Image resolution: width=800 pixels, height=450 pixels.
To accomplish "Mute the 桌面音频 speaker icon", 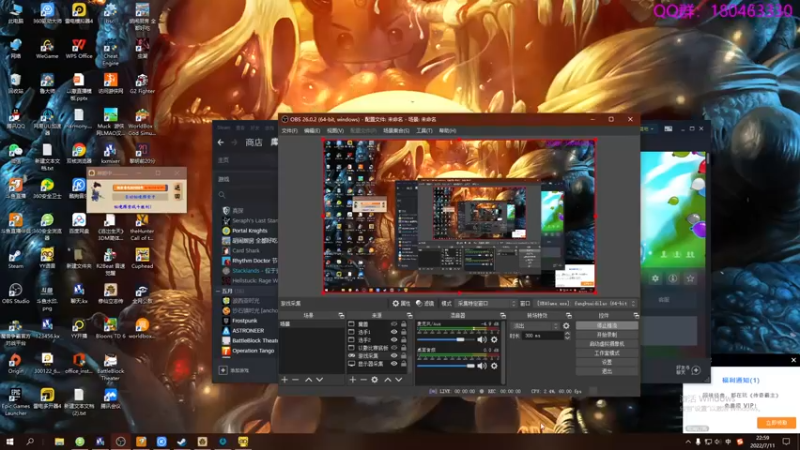I will [482, 366].
